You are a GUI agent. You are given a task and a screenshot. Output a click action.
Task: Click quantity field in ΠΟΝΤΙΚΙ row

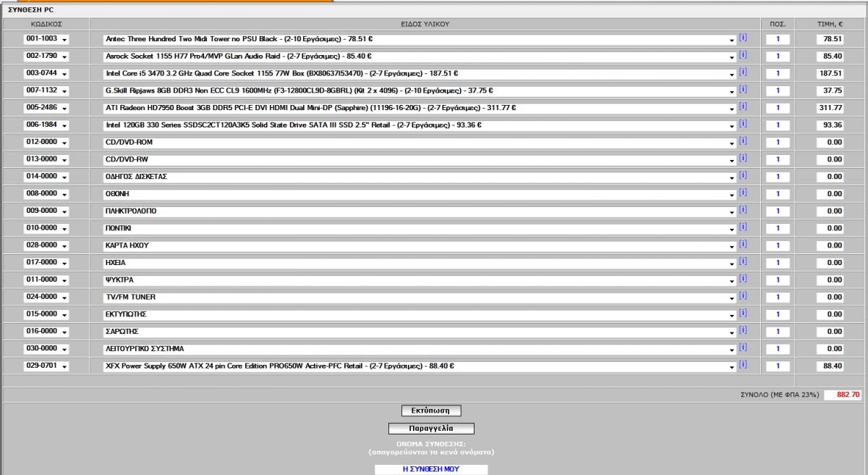[x=778, y=229]
